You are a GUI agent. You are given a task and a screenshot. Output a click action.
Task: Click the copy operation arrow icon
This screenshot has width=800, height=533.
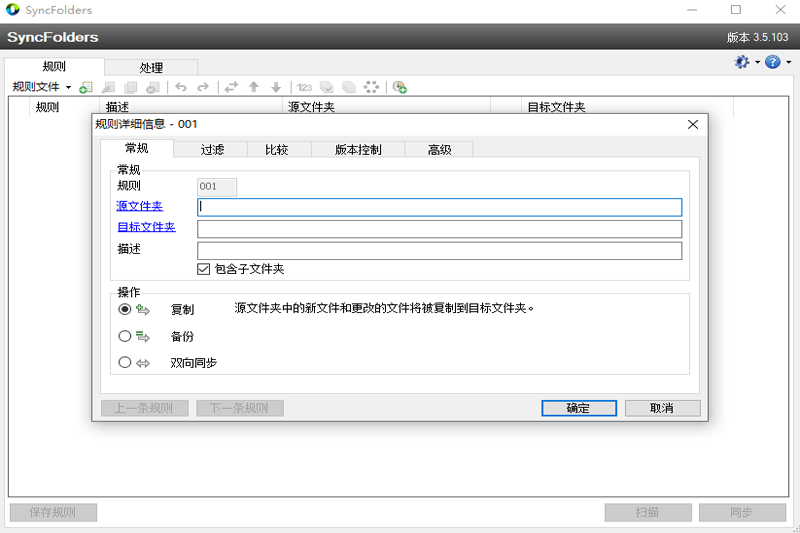click(143, 310)
